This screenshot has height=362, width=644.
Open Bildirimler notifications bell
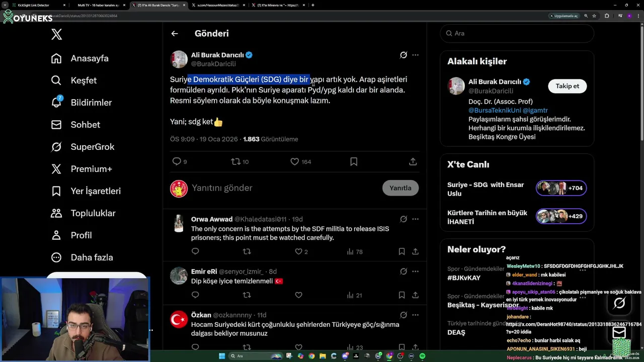tap(82, 103)
